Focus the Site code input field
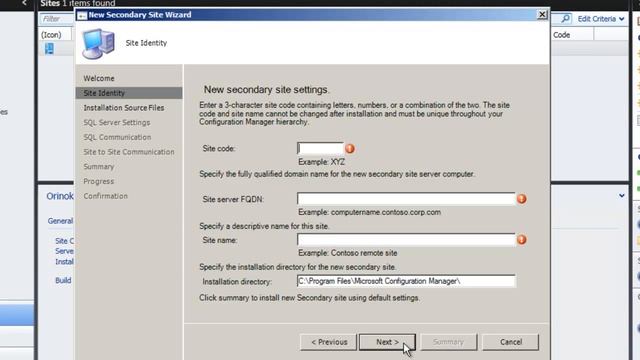Image resolution: width=640 pixels, height=360 pixels. (x=320, y=148)
